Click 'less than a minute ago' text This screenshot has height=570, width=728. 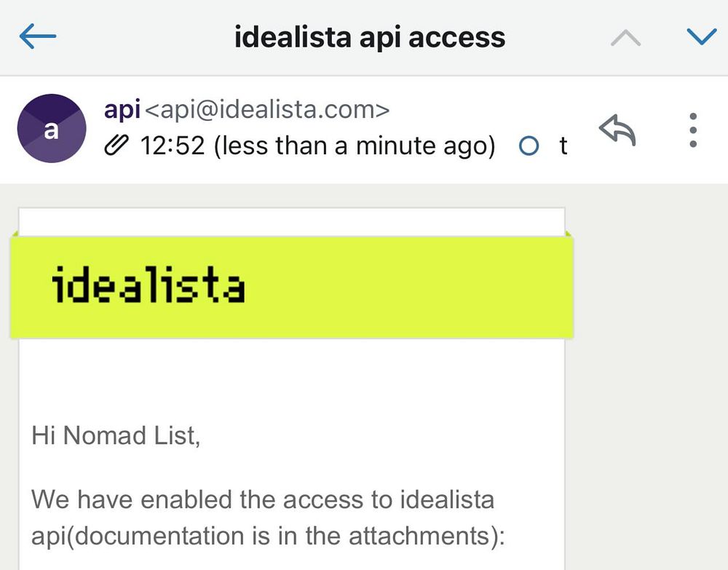click(355, 146)
